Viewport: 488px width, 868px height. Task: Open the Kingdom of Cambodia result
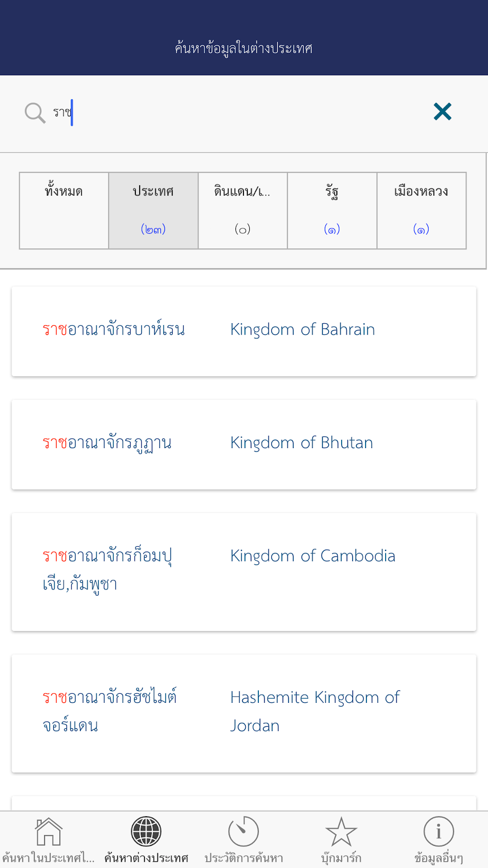pos(244,572)
